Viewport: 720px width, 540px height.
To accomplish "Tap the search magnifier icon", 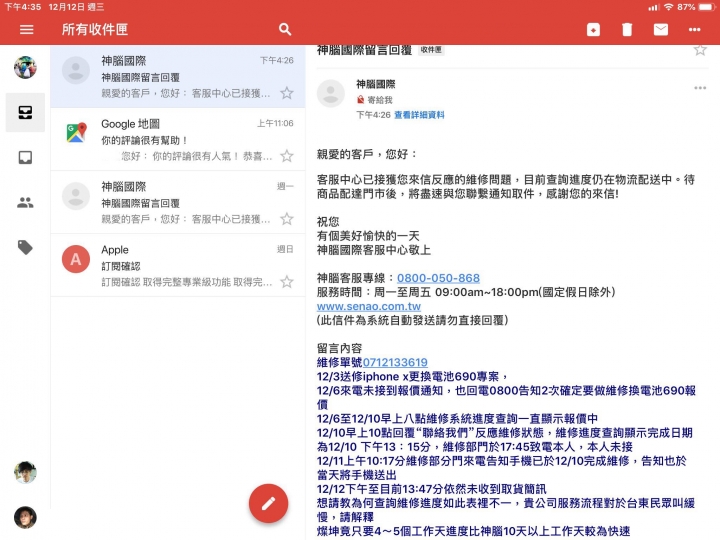I will pos(285,29).
